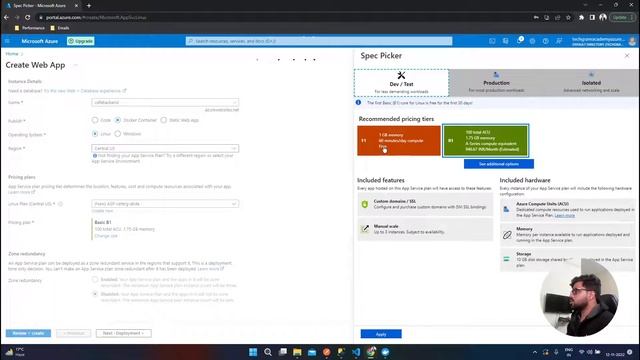Focus the Azure search resources box
Viewport: 640px width, 360px height.
[x=319, y=41]
